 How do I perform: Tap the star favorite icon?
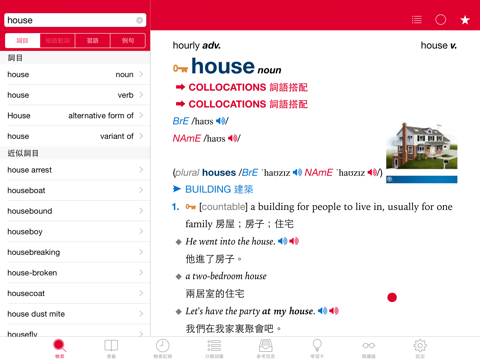click(x=465, y=20)
